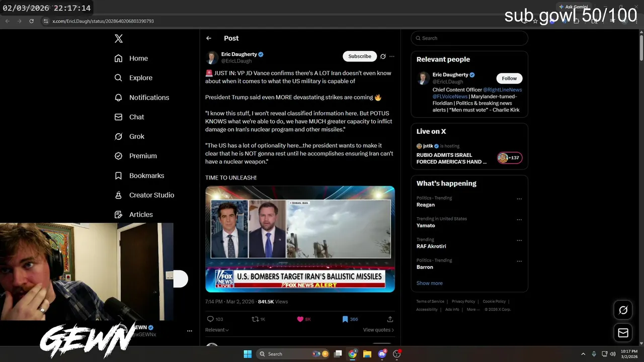The height and width of the screenshot is (362, 644).
Task: Open the @RightLineNews mention link
Action: (x=502, y=90)
